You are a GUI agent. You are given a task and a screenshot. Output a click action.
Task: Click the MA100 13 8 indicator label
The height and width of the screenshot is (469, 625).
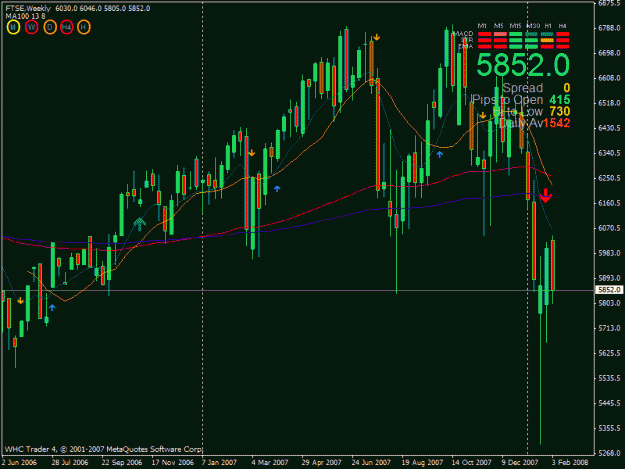click(x=25, y=16)
